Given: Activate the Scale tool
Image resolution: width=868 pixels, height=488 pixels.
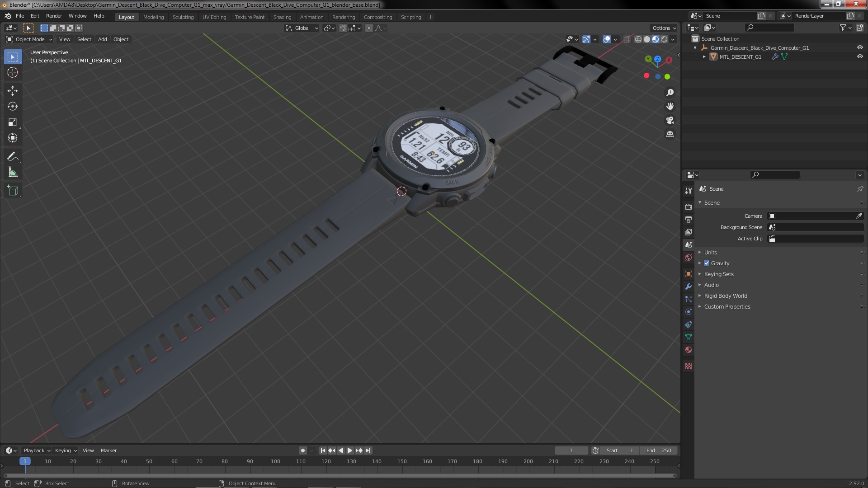Looking at the screenshot, I should point(13,122).
